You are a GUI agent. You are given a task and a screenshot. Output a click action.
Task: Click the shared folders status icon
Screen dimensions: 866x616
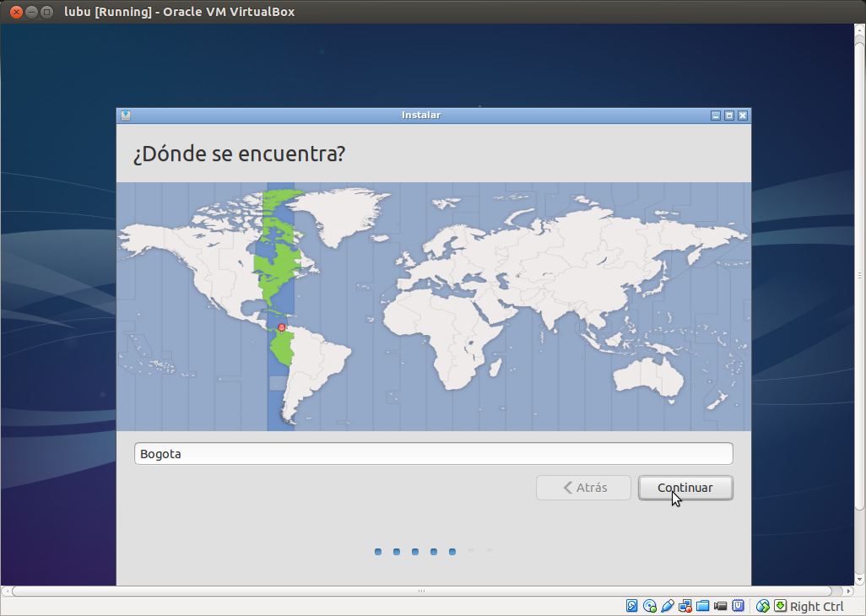tap(703, 606)
